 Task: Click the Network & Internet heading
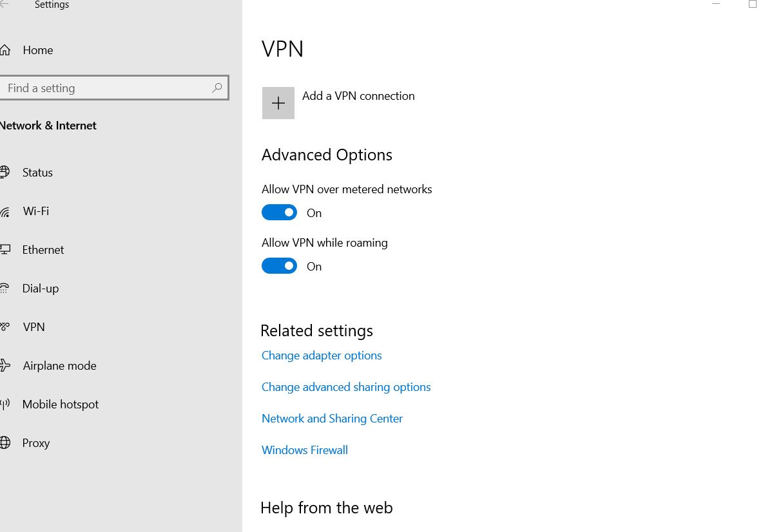tap(48, 126)
